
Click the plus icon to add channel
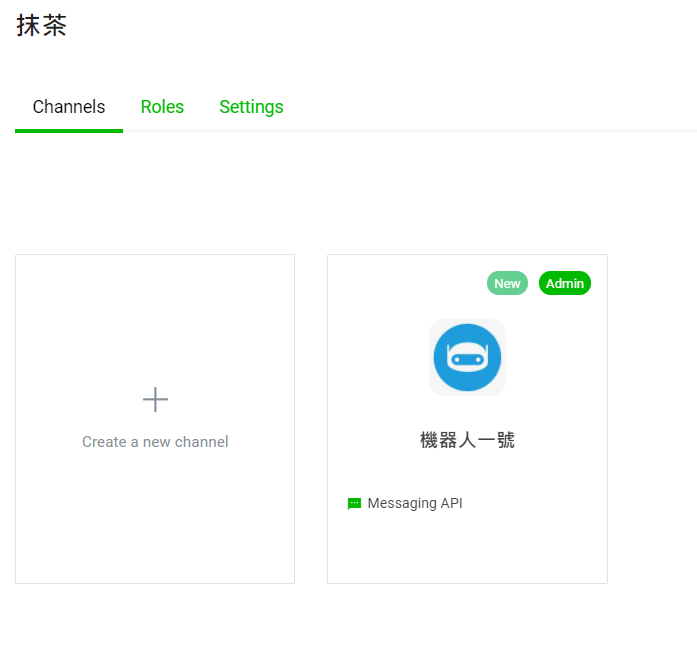pos(155,399)
